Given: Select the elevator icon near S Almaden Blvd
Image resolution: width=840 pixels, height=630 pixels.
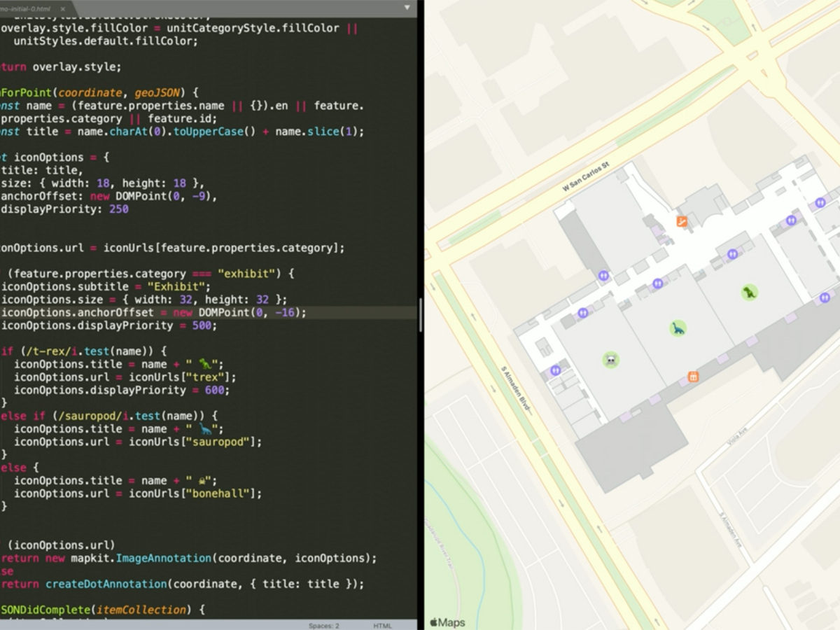Looking at the screenshot, I should (x=555, y=371).
